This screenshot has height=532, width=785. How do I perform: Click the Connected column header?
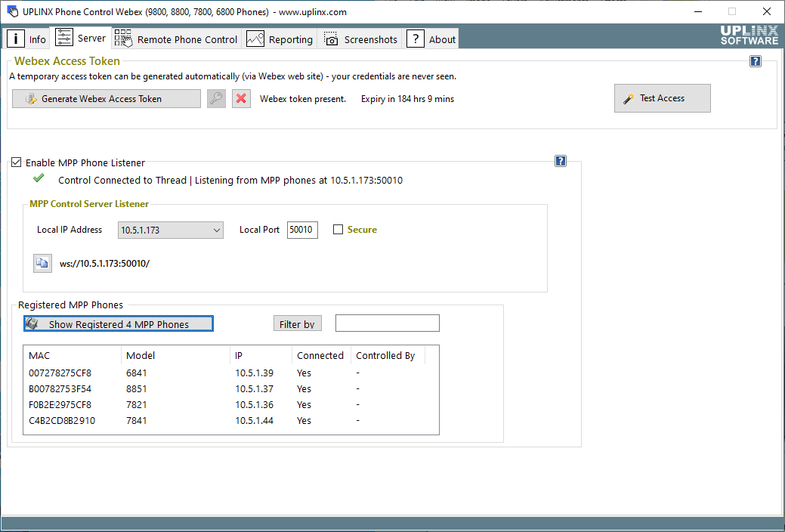[x=321, y=356]
